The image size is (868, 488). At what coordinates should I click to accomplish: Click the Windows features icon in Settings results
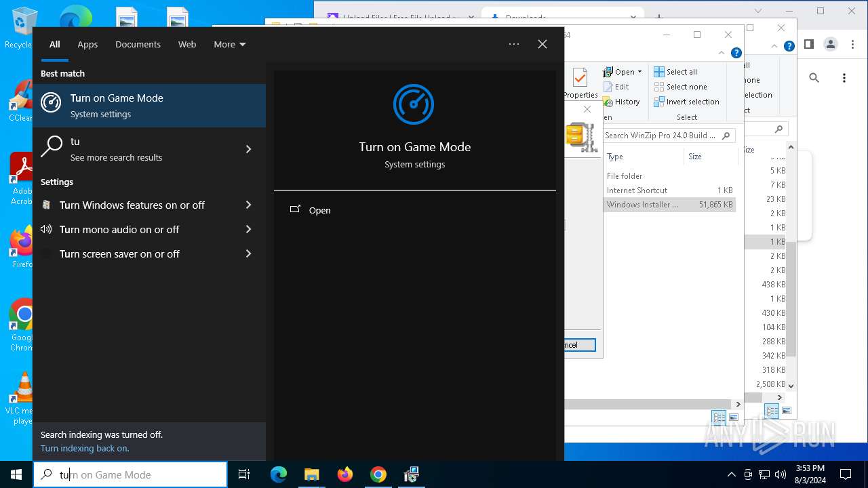[x=46, y=205]
